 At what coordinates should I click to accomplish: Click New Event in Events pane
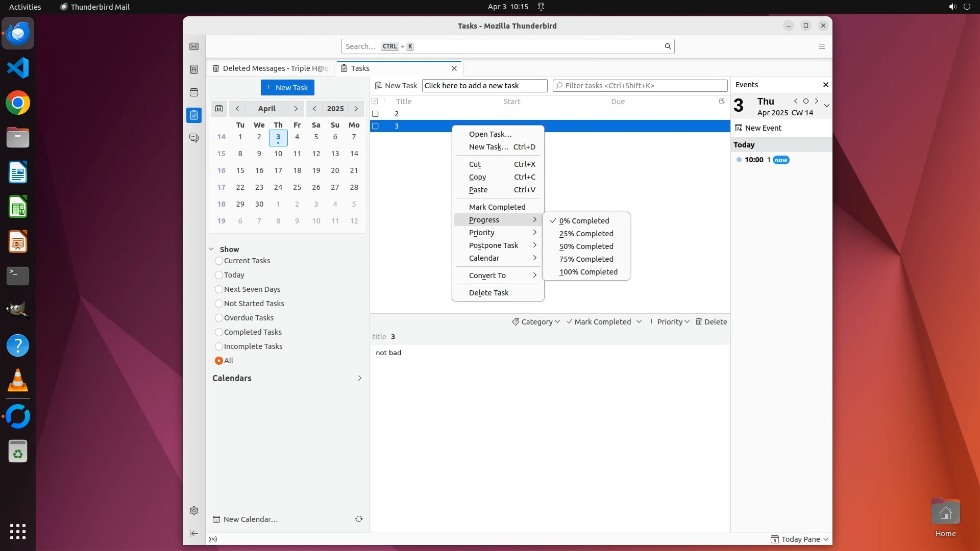coord(763,128)
